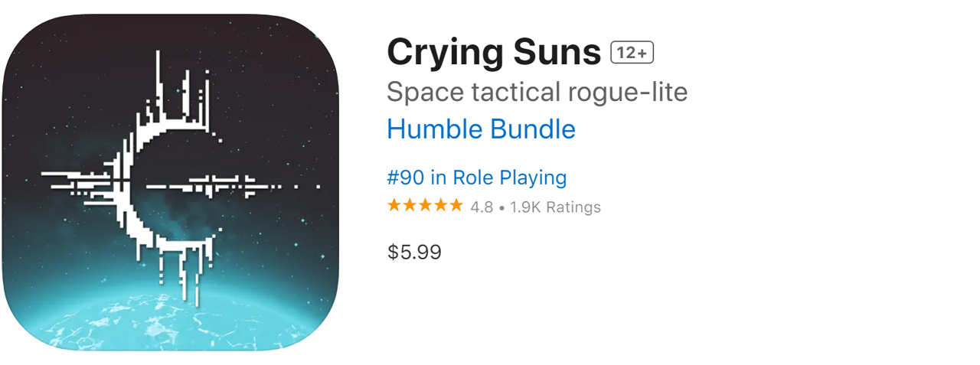
Task: Select the third orange rating star
Action: click(x=425, y=206)
